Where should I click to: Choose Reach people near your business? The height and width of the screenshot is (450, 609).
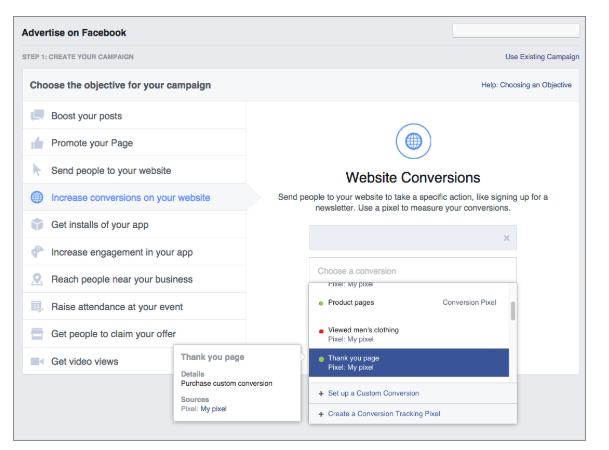134,279
